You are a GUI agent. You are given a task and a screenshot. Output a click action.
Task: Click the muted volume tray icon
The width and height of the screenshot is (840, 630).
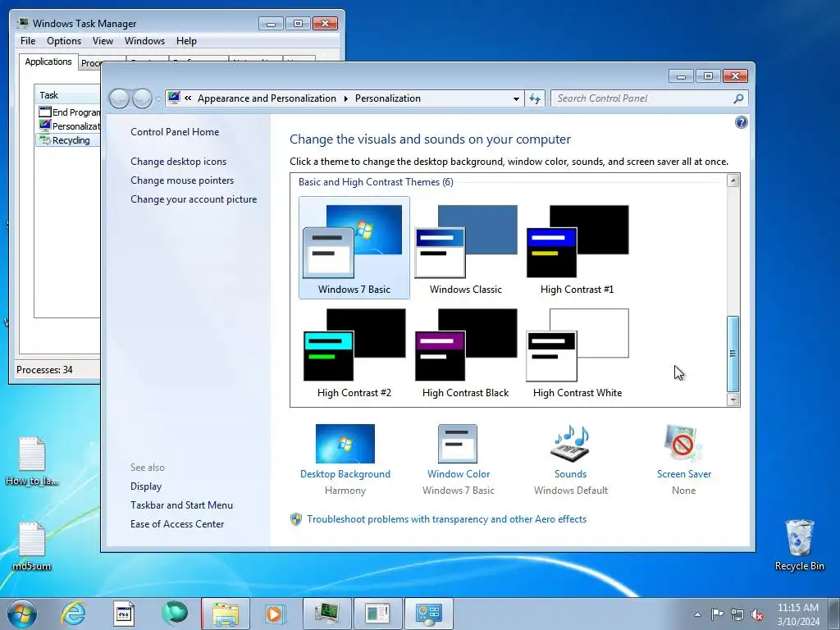coord(757,614)
